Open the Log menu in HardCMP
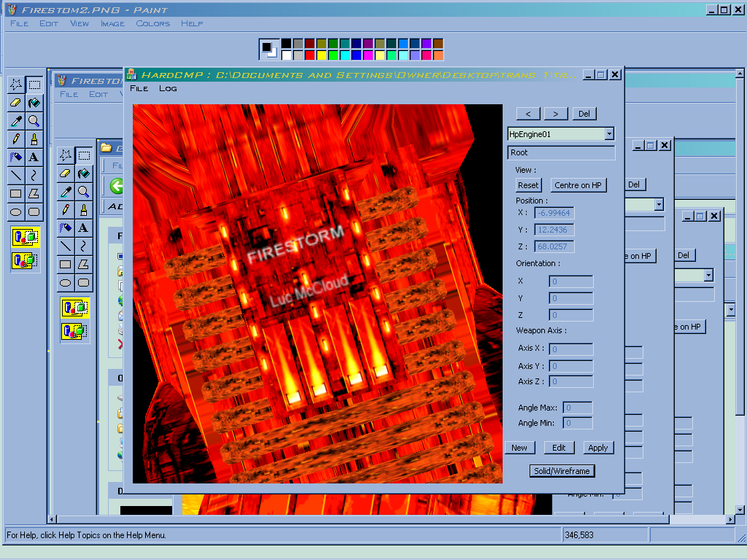Image resolution: width=747 pixels, height=560 pixels. [168, 88]
